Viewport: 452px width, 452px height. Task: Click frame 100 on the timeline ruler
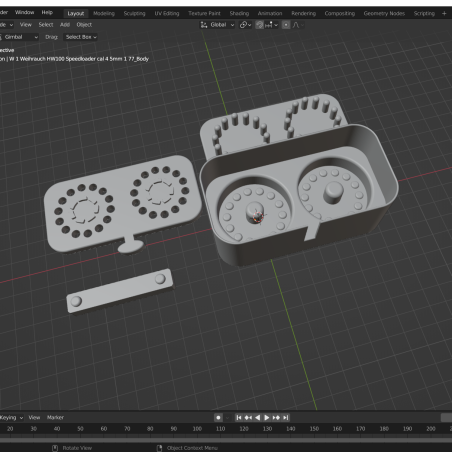tap(197, 429)
